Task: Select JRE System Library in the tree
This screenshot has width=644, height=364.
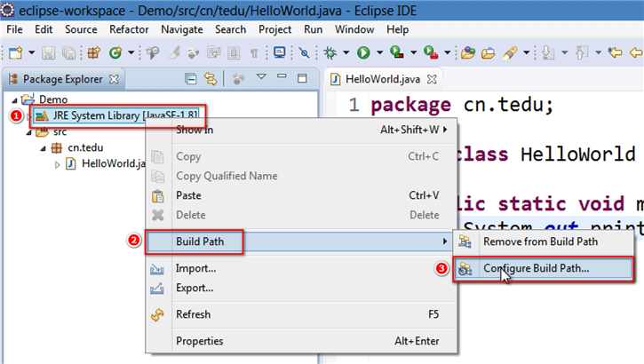Action: coord(117,115)
